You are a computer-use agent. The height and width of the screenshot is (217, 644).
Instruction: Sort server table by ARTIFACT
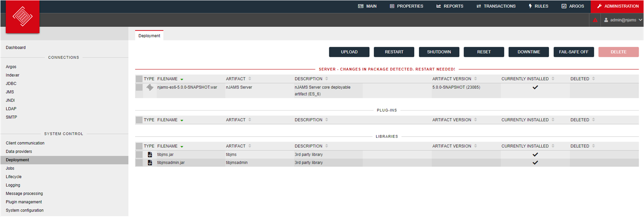point(238,79)
